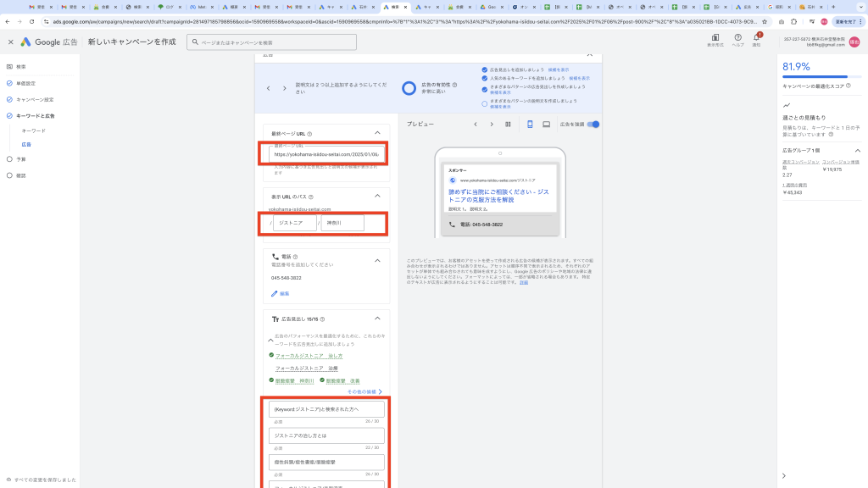The image size is (868, 488).
Task: Collapse the 最終ページ URL section
Action: click(x=377, y=133)
